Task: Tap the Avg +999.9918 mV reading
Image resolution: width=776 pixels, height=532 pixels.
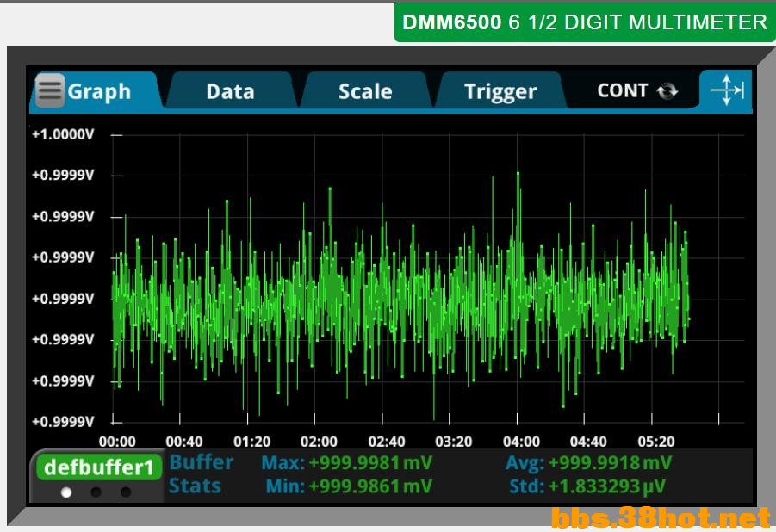Action: click(588, 463)
